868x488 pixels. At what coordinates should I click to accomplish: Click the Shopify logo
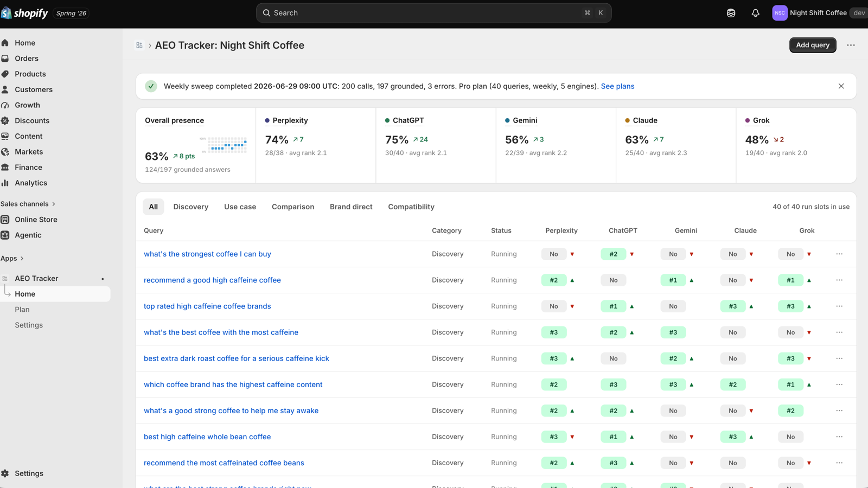[24, 13]
